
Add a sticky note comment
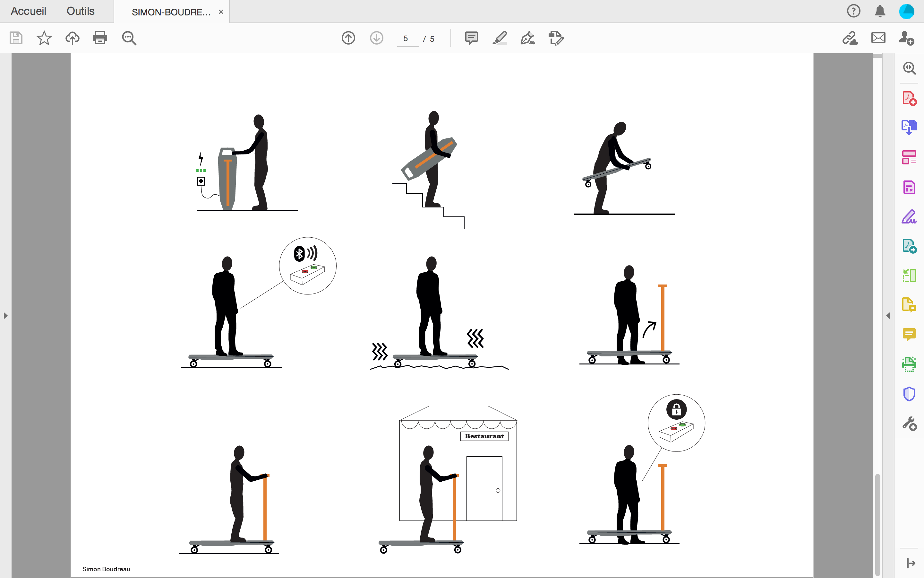pyautogui.click(x=472, y=38)
